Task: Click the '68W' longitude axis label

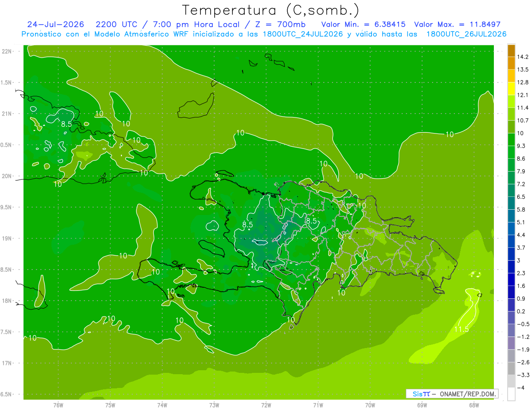Action: tap(473, 405)
